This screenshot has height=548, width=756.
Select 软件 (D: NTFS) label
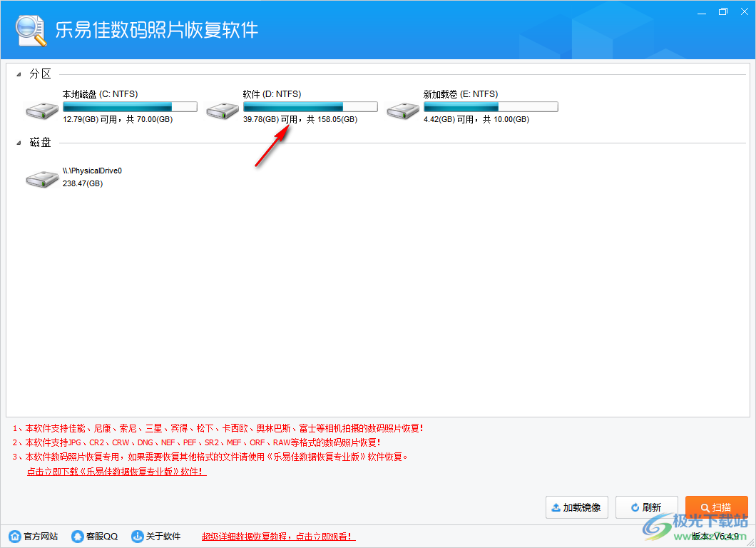click(272, 94)
